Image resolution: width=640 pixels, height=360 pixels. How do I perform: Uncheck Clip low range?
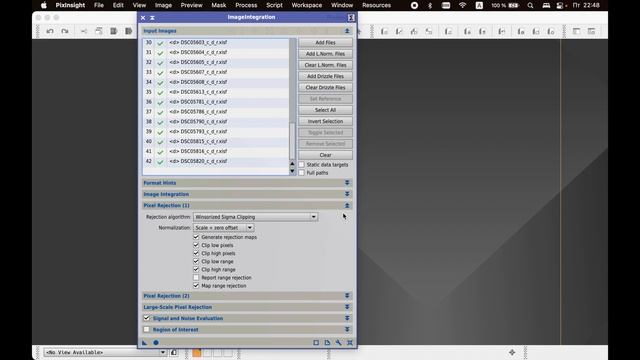pyautogui.click(x=196, y=261)
